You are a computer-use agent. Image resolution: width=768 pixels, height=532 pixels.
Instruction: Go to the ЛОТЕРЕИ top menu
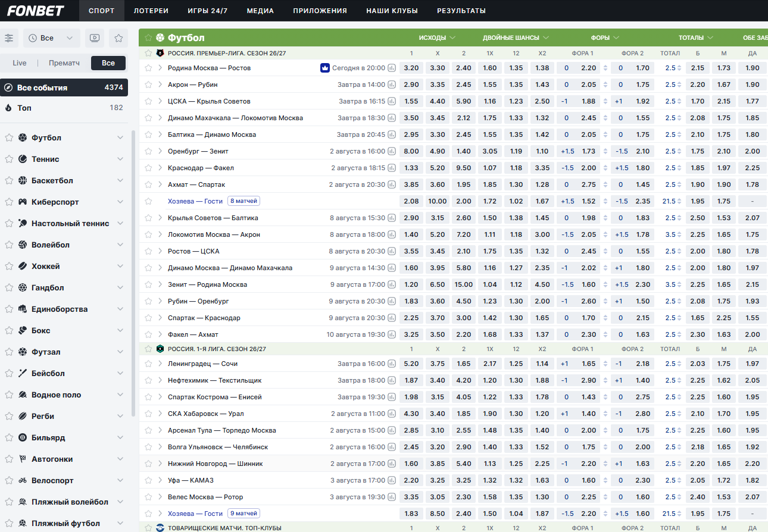tap(151, 11)
